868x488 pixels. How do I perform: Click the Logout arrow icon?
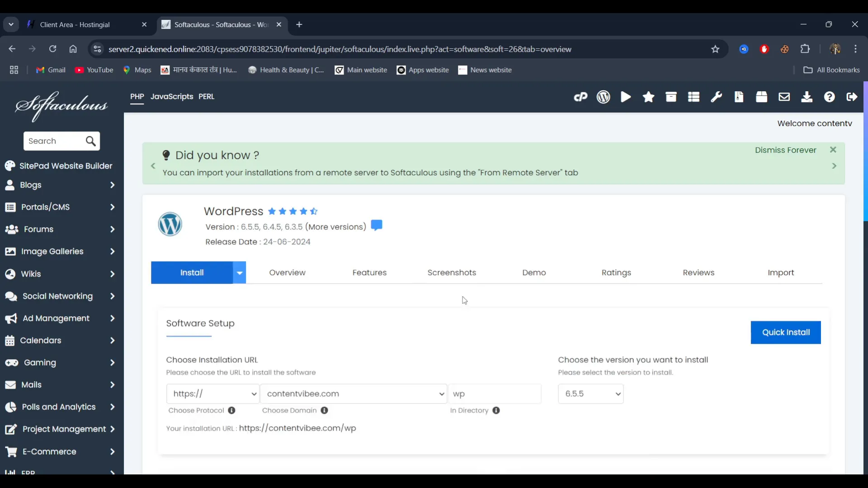852,97
